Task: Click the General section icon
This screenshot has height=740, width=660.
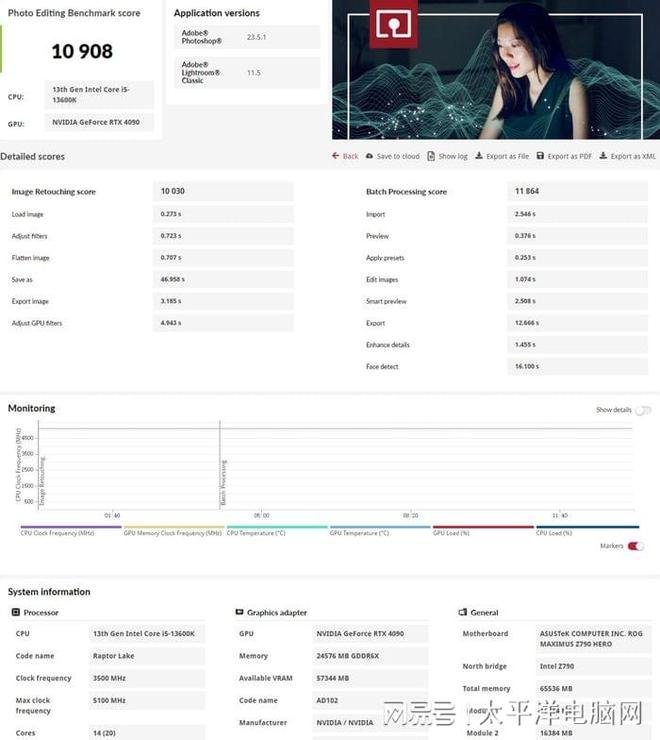Action: [462, 612]
